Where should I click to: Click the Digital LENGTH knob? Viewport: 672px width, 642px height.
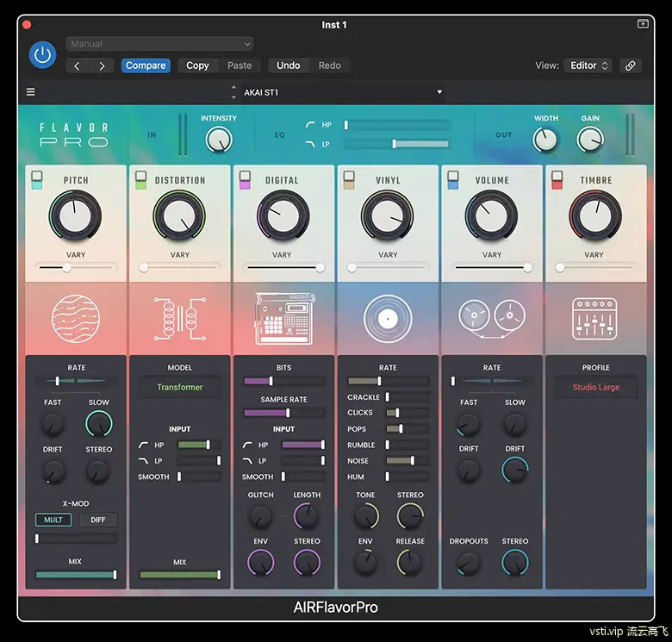307,516
